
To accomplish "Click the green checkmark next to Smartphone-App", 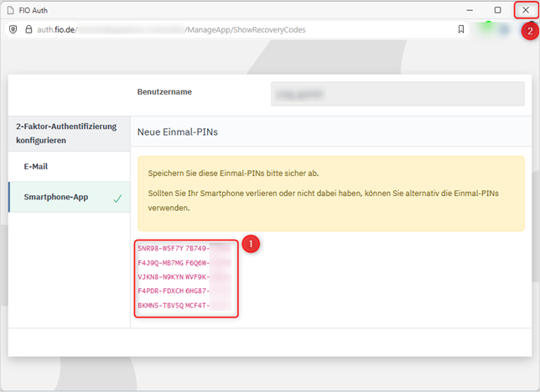I will coord(117,198).
